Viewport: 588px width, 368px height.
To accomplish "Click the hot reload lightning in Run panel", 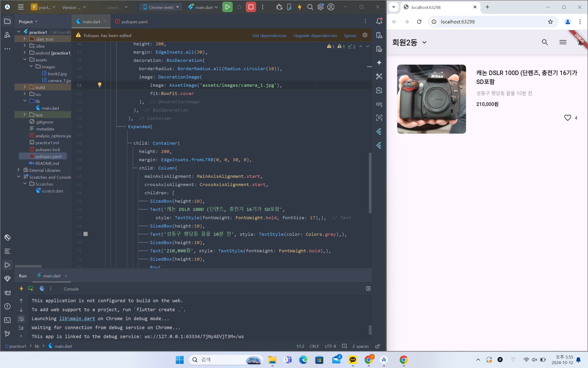I will pyautogui.click(x=21, y=289).
